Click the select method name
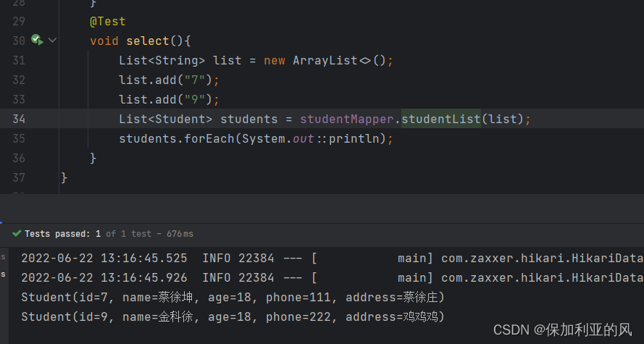The width and height of the screenshot is (644, 344). 148,41
